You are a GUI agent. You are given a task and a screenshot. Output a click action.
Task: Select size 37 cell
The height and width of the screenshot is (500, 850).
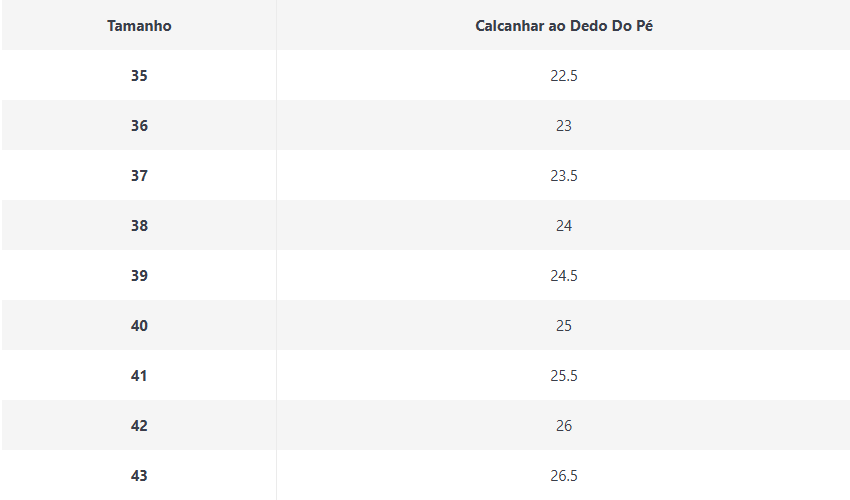click(139, 175)
